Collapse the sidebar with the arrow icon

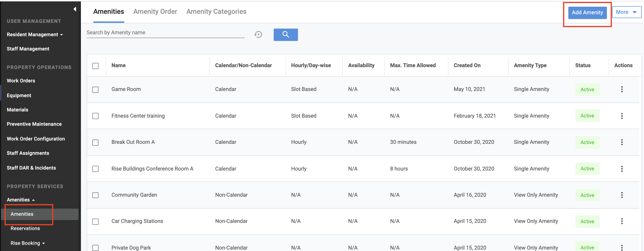[75, 9]
